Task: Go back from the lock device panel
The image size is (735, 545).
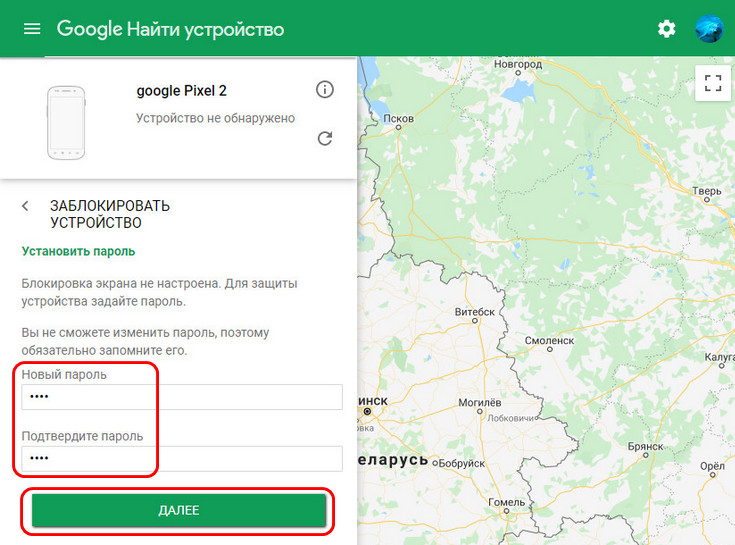Action: (x=25, y=206)
